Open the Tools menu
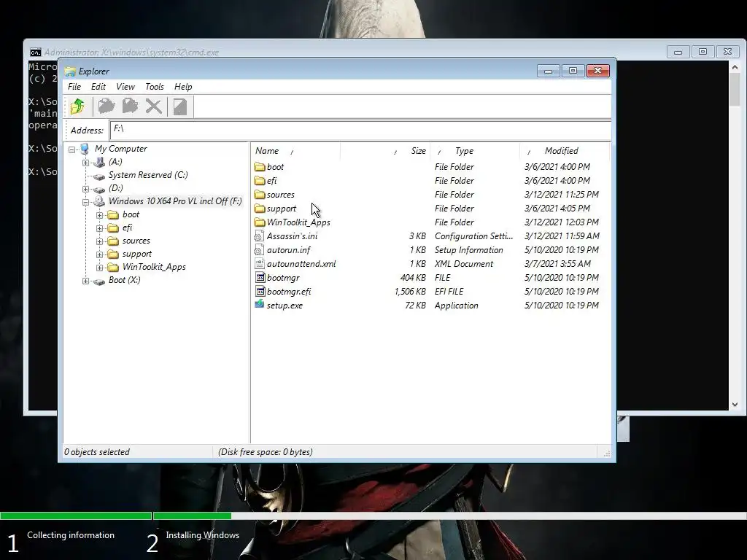Screen dimensions: 747x560 (155, 87)
